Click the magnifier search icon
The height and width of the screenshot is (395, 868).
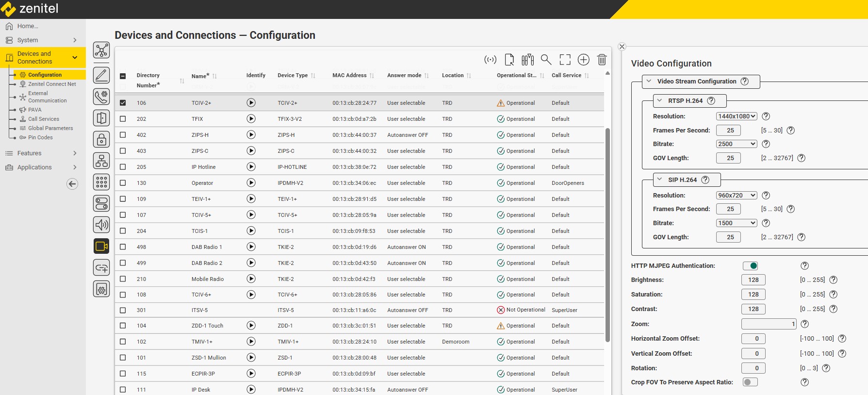coord(546,60)
